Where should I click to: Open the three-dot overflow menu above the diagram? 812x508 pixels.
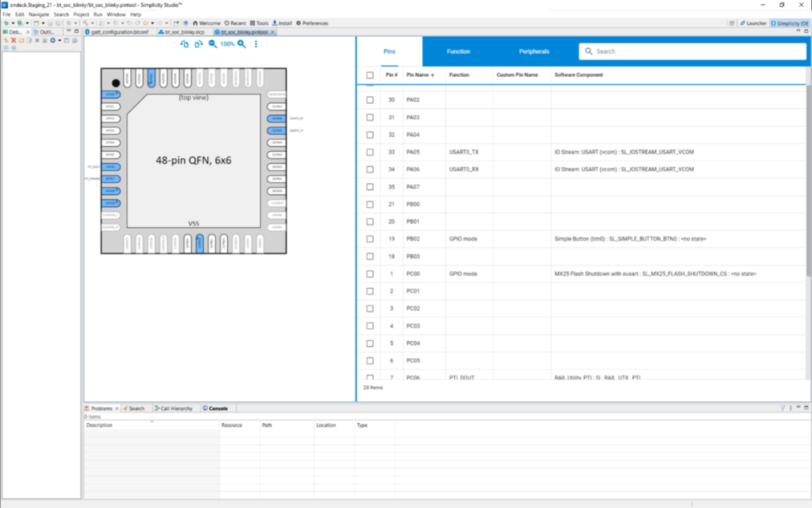tap(256, 44)
